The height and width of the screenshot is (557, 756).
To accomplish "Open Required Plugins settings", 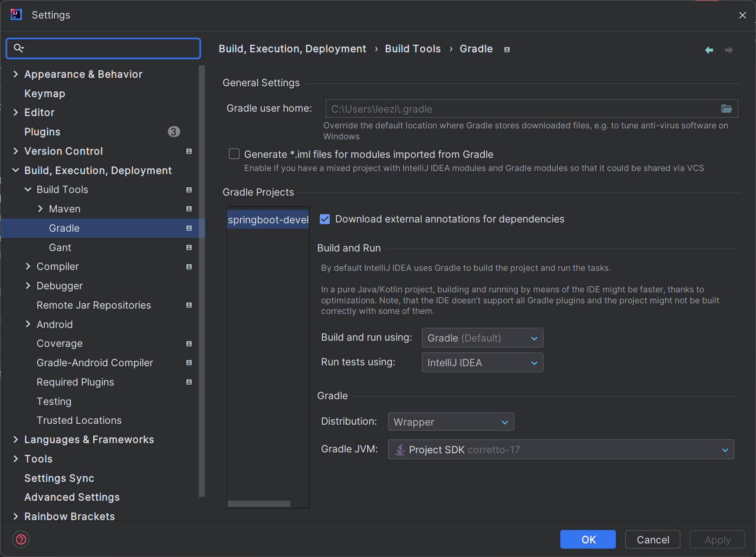I will click(75, 382).
